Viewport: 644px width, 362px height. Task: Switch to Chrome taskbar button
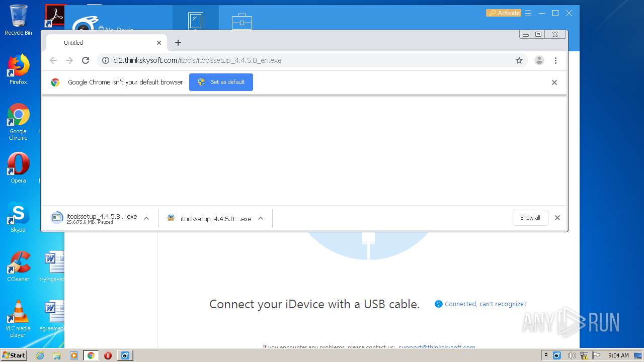pos(91,355)
